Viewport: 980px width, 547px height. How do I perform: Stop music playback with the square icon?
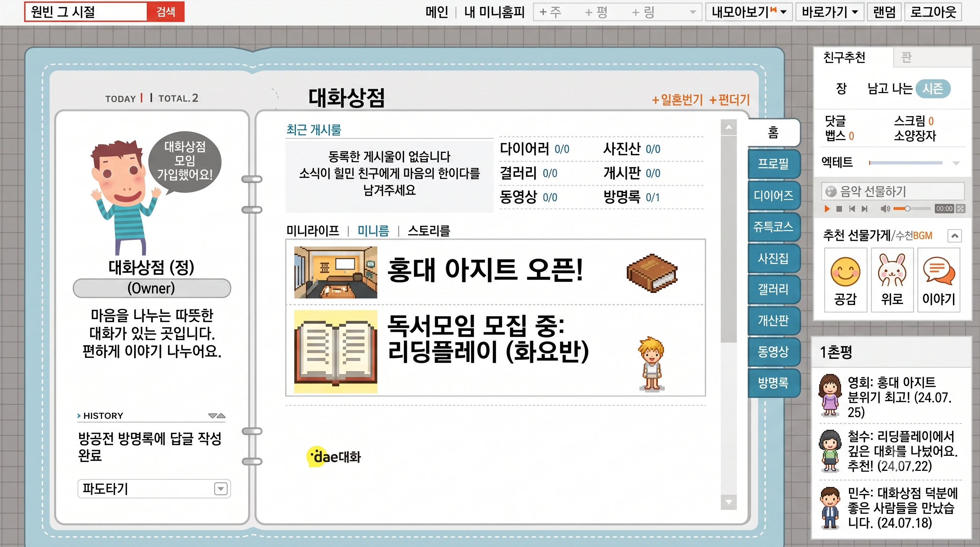[839, 208]
